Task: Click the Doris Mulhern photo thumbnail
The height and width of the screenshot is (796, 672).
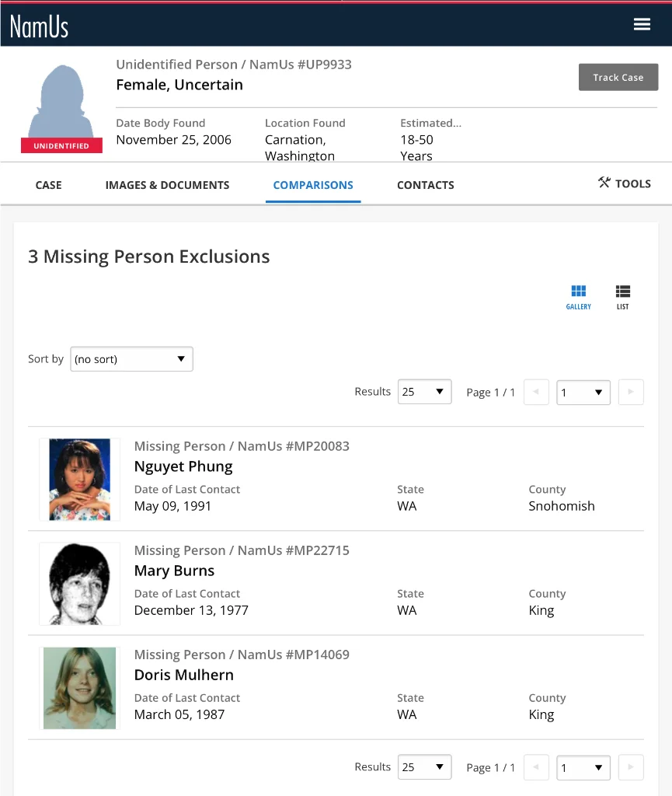Action: 79,688
